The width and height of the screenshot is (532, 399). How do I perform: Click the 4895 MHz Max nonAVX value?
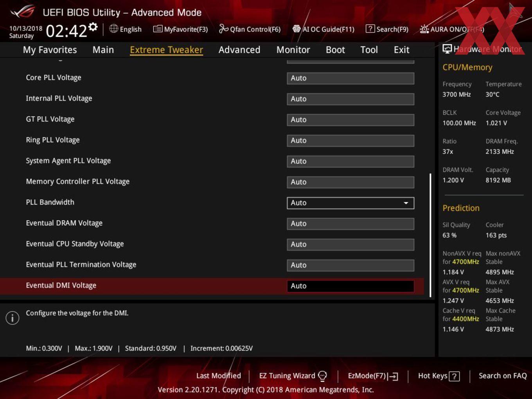(x=500, y=272)
